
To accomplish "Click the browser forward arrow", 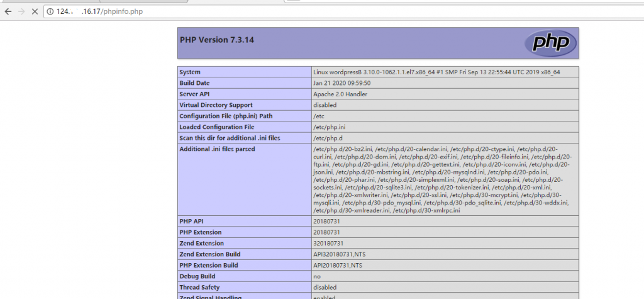I will point(21,11).
